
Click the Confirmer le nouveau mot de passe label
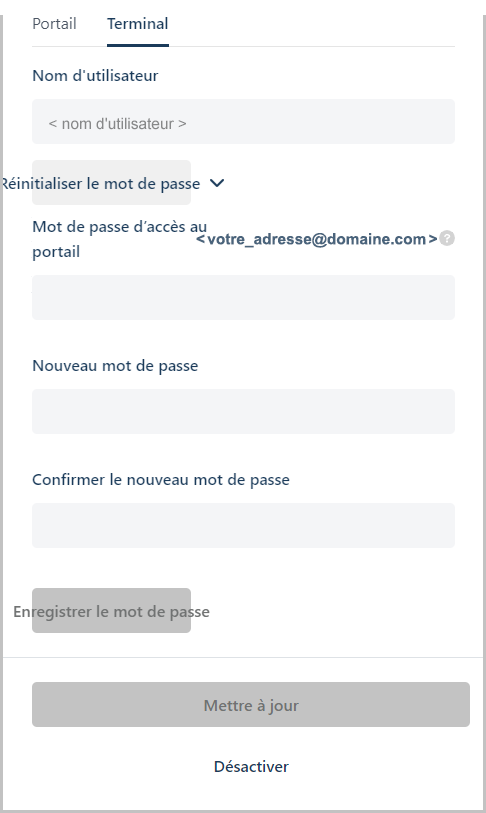(161, 480)
